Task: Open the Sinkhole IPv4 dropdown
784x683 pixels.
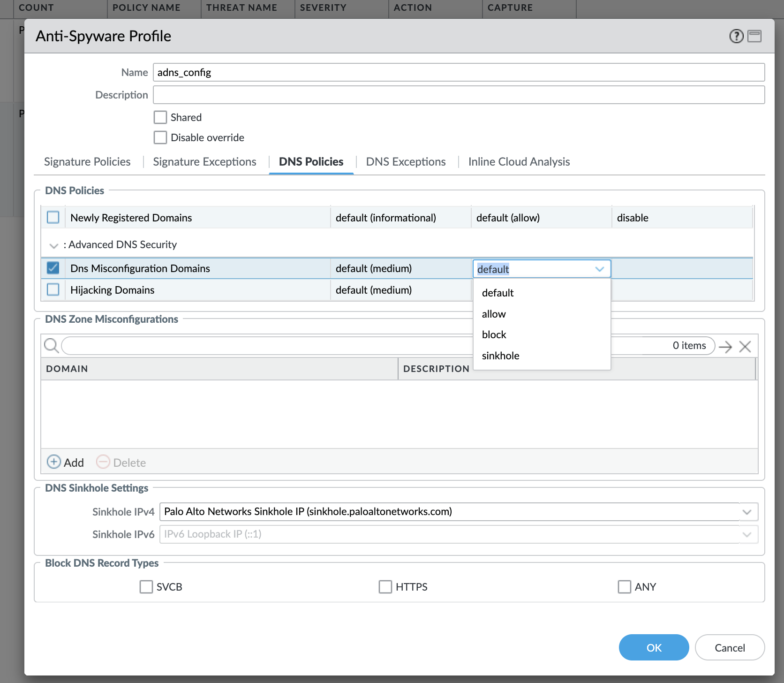Action: click(747, 512)
